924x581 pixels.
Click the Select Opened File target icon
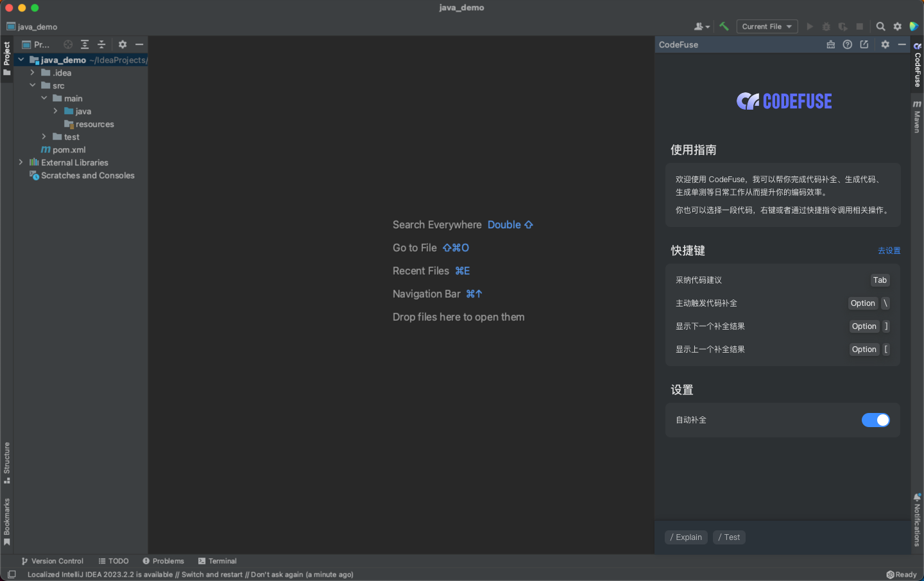(68, 44)
